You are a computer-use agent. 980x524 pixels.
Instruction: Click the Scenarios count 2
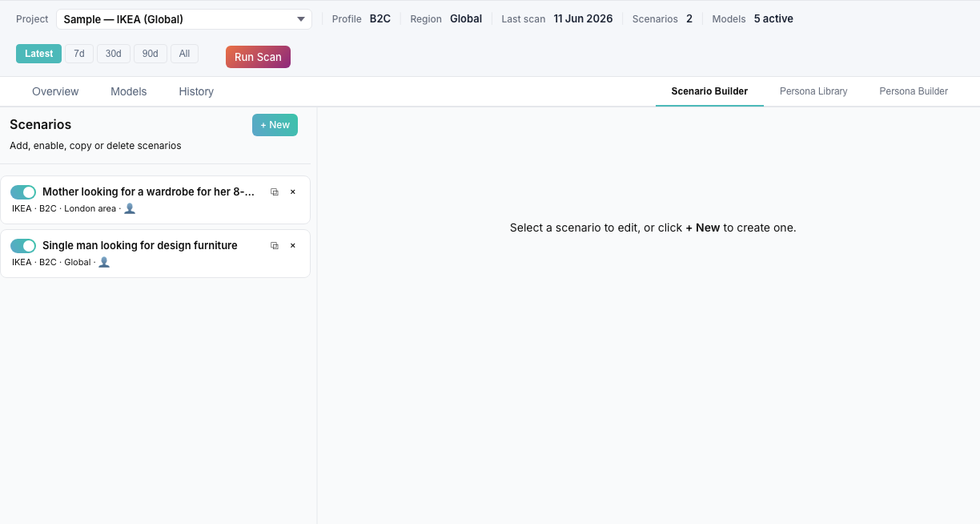pyautogui.click(x=689, y=18)
